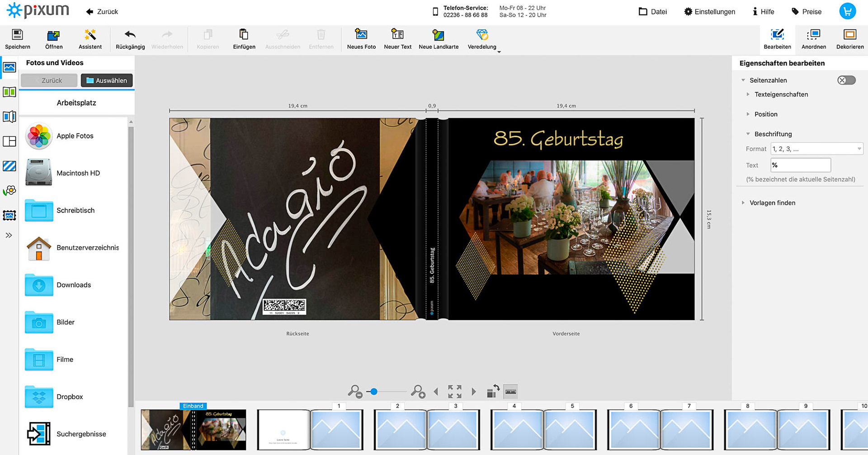
Task: Expand Vorlagen finden section
Action: tap(743, 203)
